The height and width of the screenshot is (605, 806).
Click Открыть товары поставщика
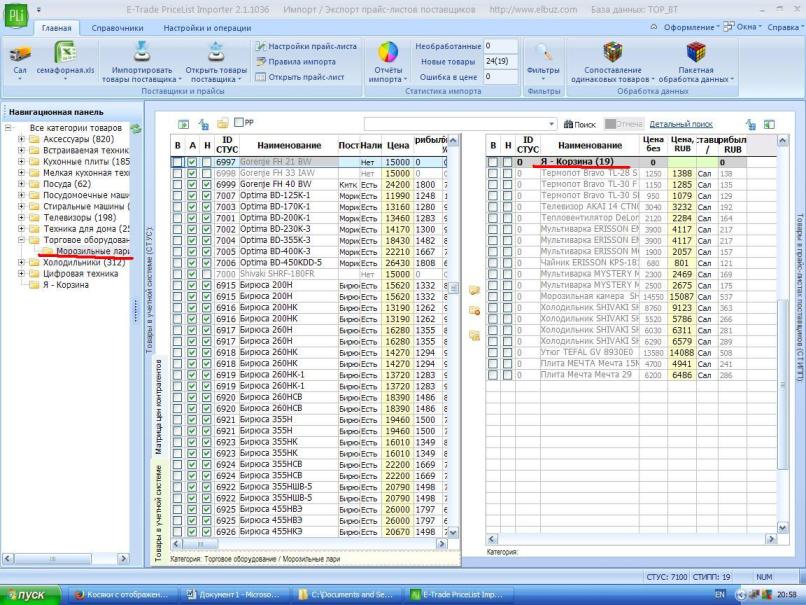pos(216,62)
